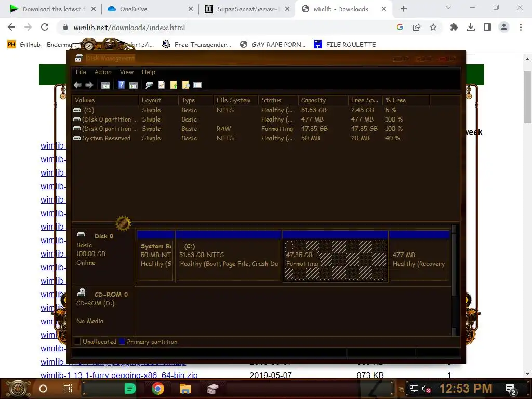
Task: Click the Back arrow in Disk Management toolbar
Action: click(77, 85)
